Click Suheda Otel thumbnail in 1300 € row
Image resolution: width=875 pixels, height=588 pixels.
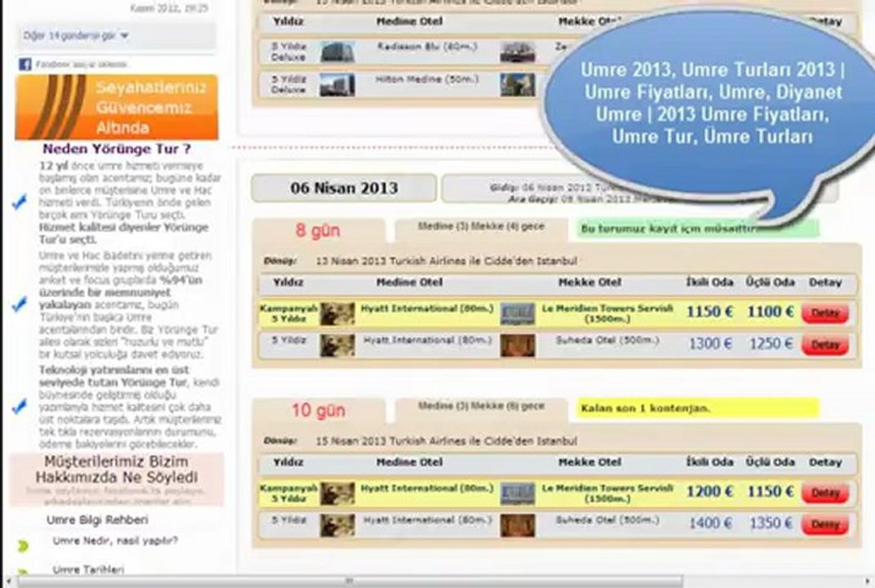coord(517,345)
